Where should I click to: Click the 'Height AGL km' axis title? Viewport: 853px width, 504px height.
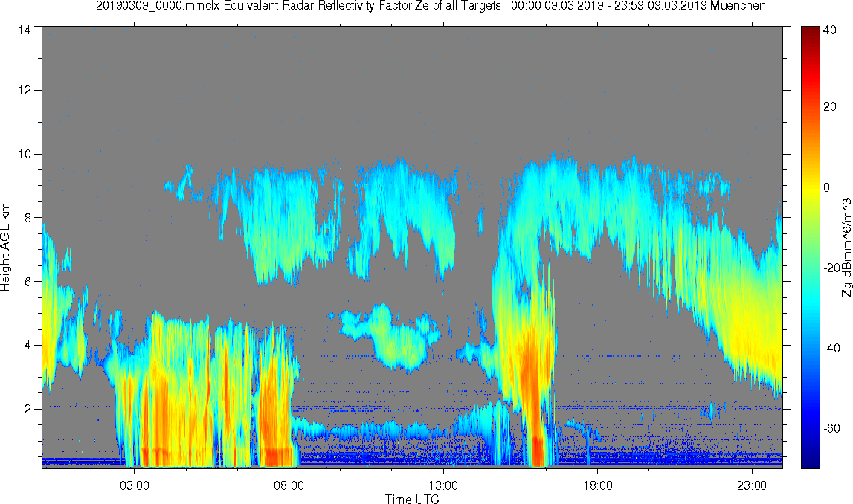(5, 247)
